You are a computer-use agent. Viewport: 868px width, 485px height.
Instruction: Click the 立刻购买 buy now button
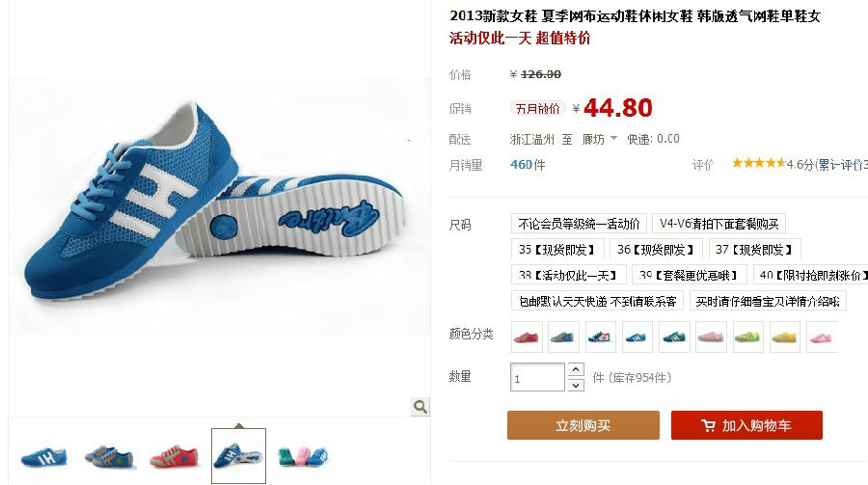(583, 425)
